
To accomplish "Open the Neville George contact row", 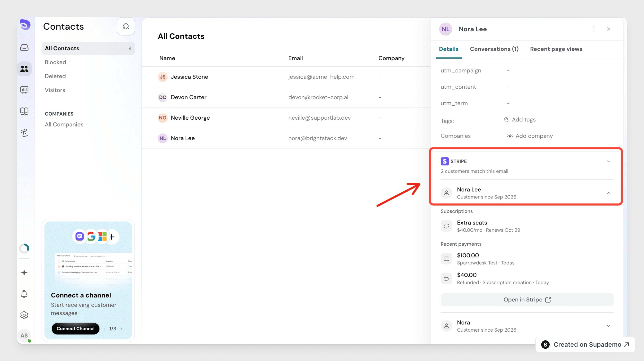I will pyautogui.click(x=286, y=118).
